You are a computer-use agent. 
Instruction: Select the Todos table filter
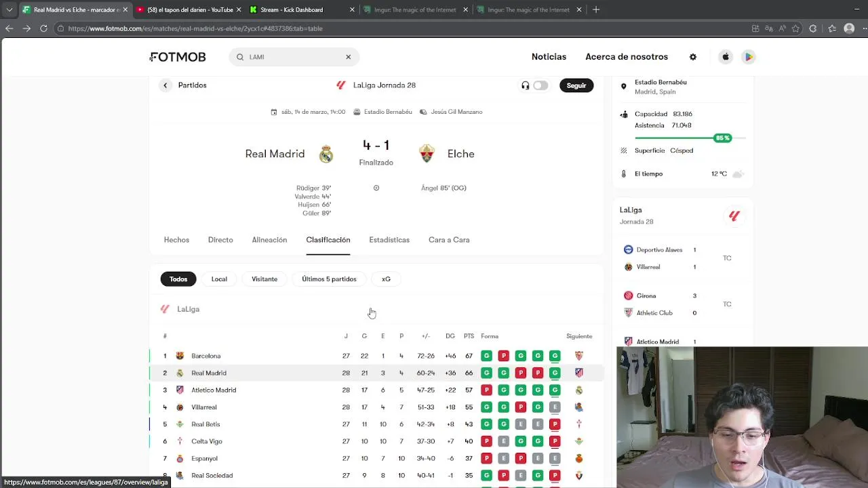click(178, 279)
